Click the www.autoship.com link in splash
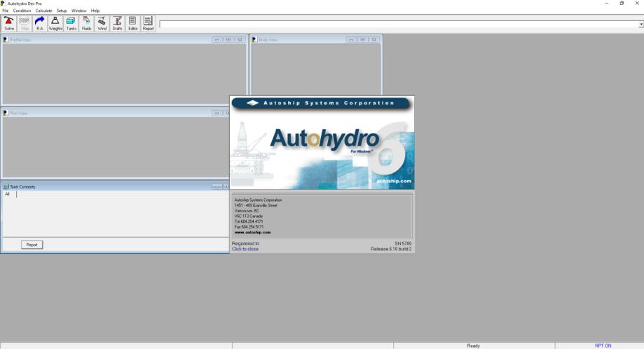The image size is (644, 349). tap(252, 233)
